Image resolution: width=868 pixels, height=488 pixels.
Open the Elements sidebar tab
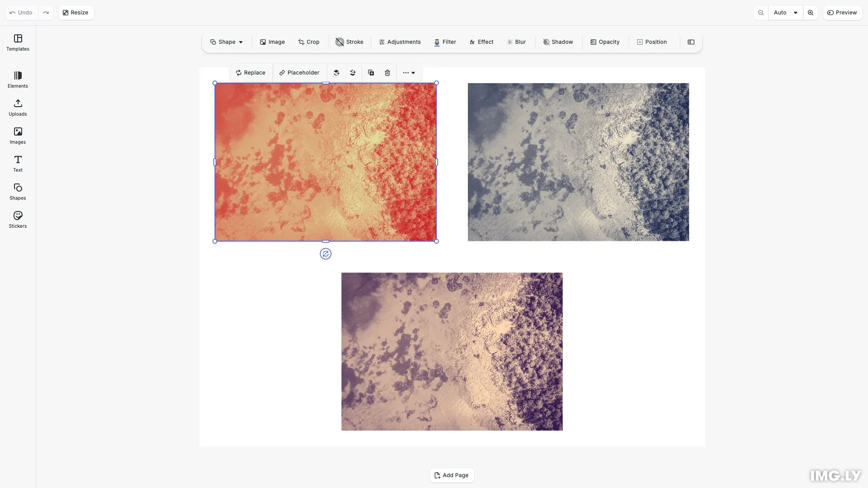tap(18, 80)
